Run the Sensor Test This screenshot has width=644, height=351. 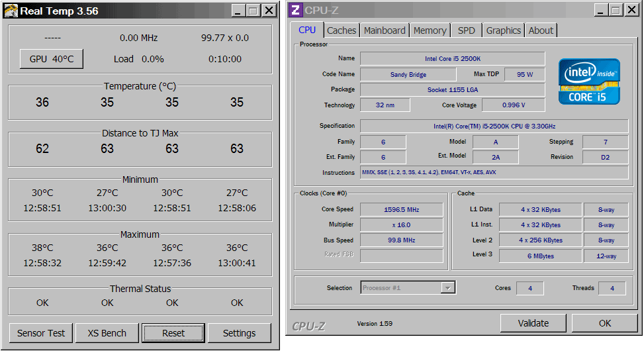(41, 333)
